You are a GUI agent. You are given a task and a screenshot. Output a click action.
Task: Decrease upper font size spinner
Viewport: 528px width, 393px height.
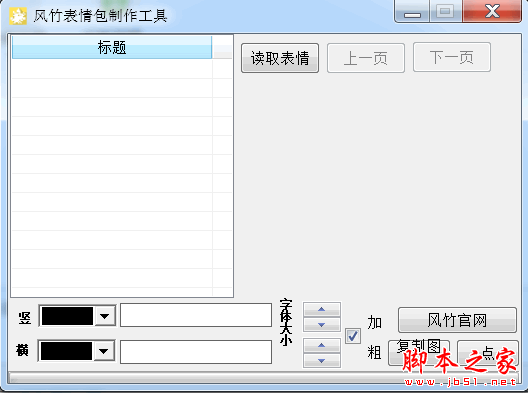pyautogui.click(x=322, y=324)
